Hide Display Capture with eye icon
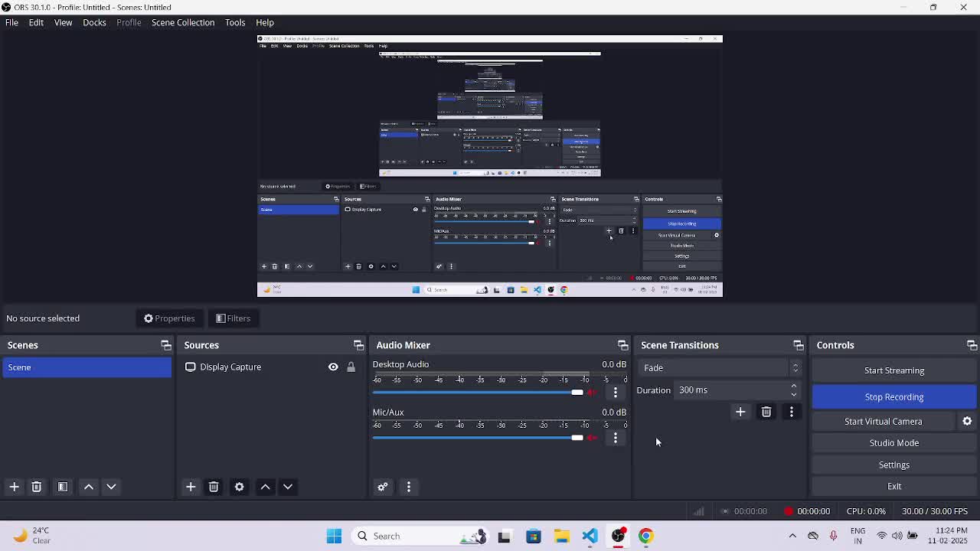980x551 pixels. pyautogui.click(x=333, y=367)
